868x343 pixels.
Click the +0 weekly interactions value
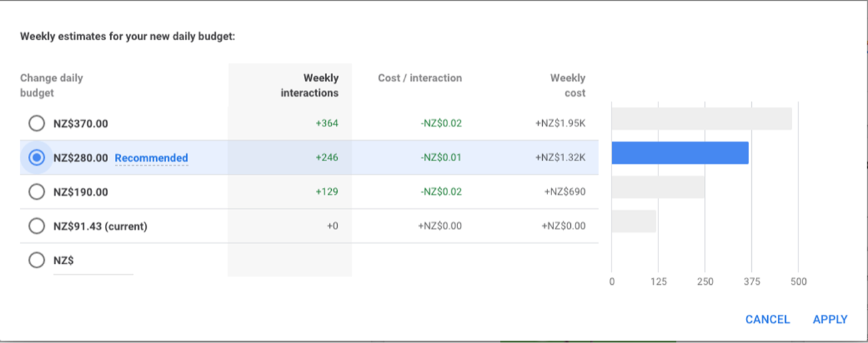coord(333,226)
